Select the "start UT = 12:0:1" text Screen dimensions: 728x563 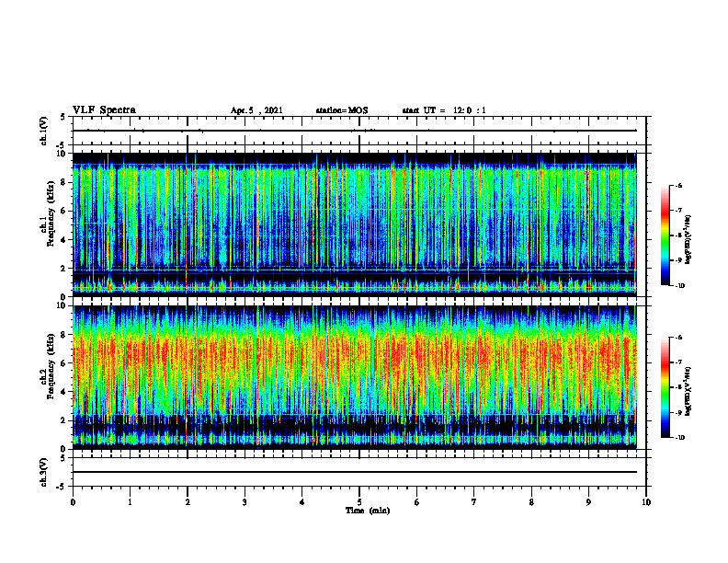[444, 110]
